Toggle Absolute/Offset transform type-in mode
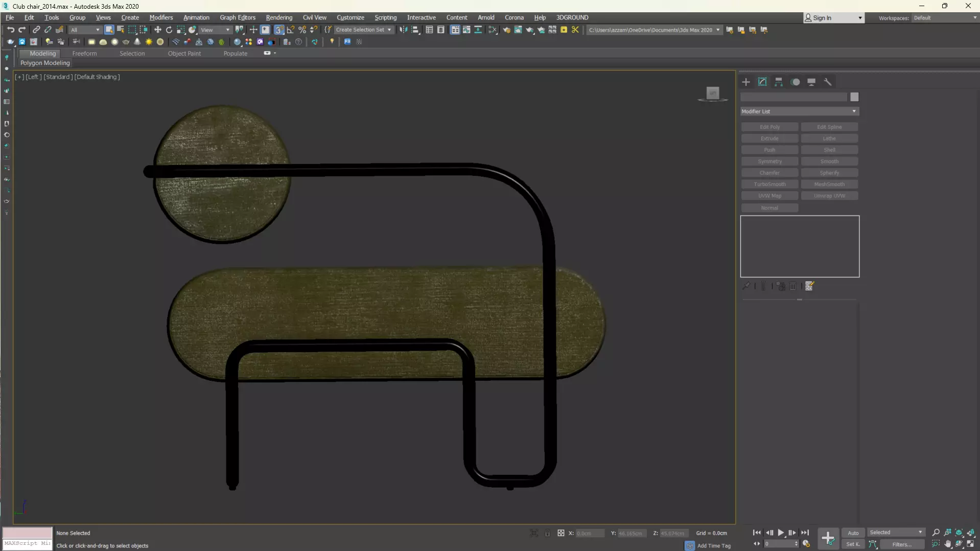Image resolution: width=980 pixels, height=551 pixels. coord(561,533)
